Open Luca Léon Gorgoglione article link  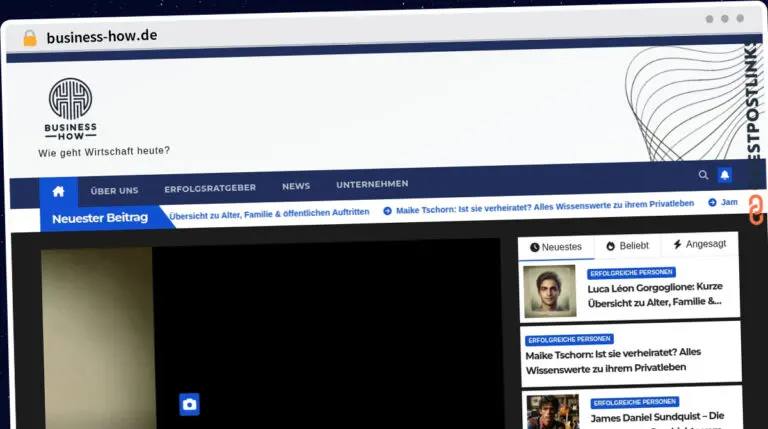655,295
